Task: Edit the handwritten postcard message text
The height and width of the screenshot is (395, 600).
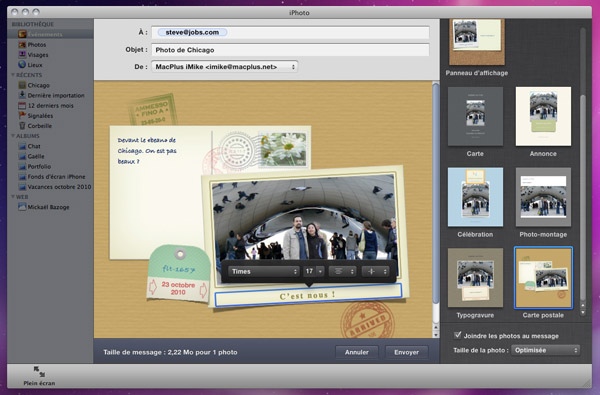Action: pos(147,151)
